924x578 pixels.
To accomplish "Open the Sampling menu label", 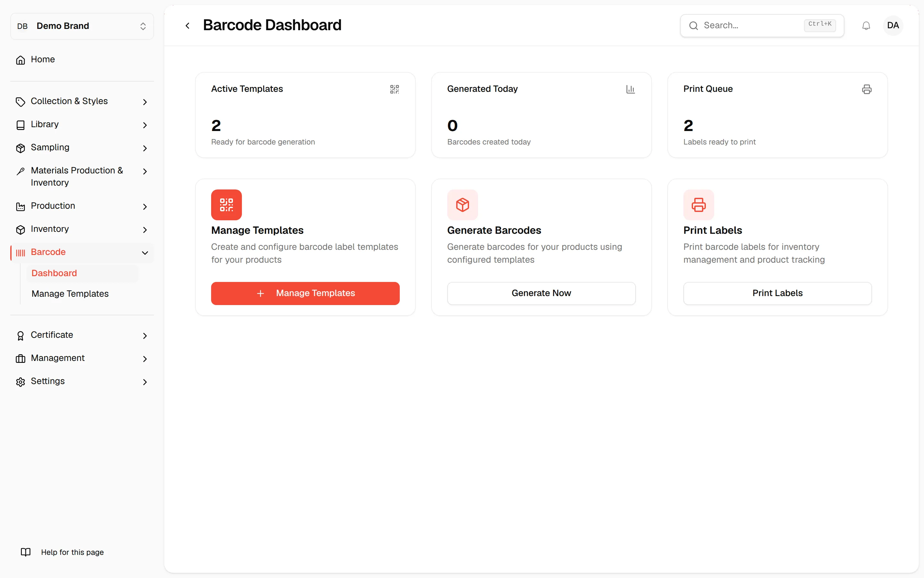I will (50, 147).
